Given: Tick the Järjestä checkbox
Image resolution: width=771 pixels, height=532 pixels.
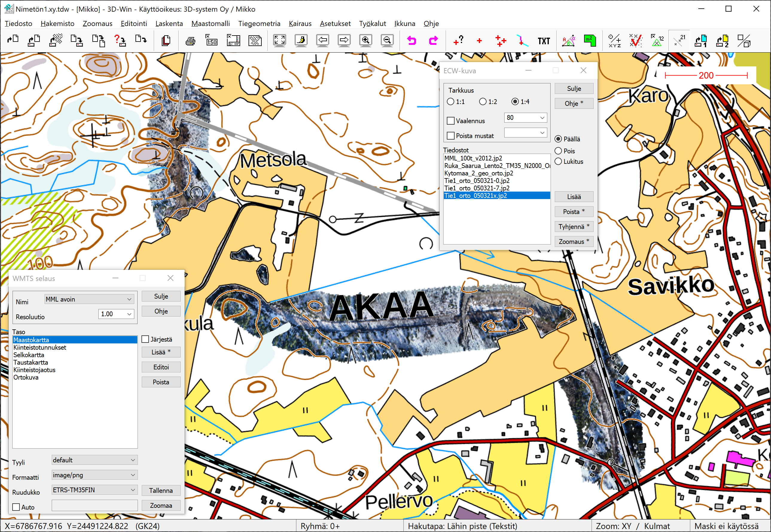Looking at the screenshot, I should (x=145, y=339).
